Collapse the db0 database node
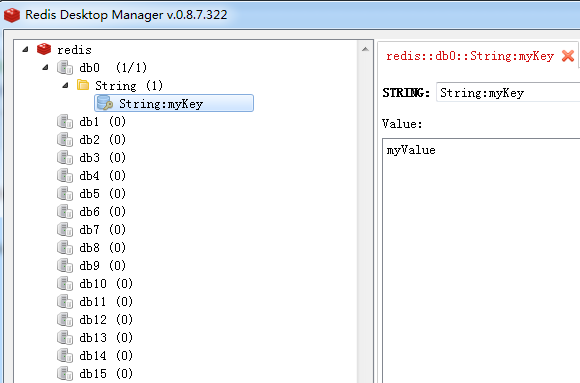Viewport: 580px width, 383px height. [45, 67]
